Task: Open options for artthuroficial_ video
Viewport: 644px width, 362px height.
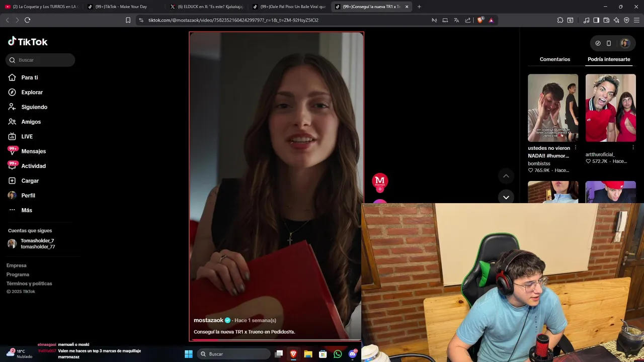Action: [x=633, y=148]
